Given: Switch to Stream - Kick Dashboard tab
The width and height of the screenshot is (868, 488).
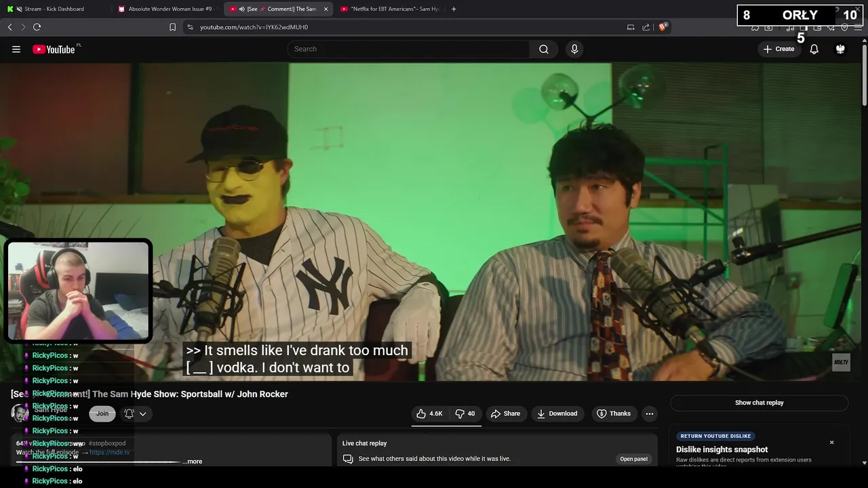Looking at the screenshot, I should pyautogui.click(x=54, y=9).
